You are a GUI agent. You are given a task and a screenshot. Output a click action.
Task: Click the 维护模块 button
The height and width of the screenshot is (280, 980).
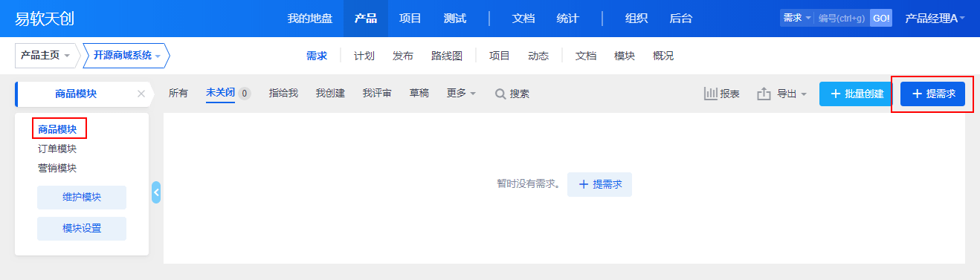(82, 198)
